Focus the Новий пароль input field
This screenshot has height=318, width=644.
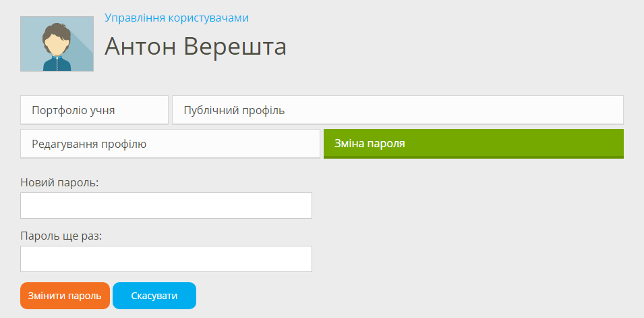point(166,206)
